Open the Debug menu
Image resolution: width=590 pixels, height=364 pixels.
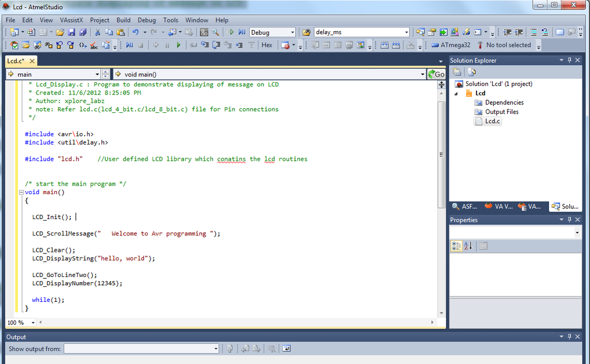(x=147, y=20)
